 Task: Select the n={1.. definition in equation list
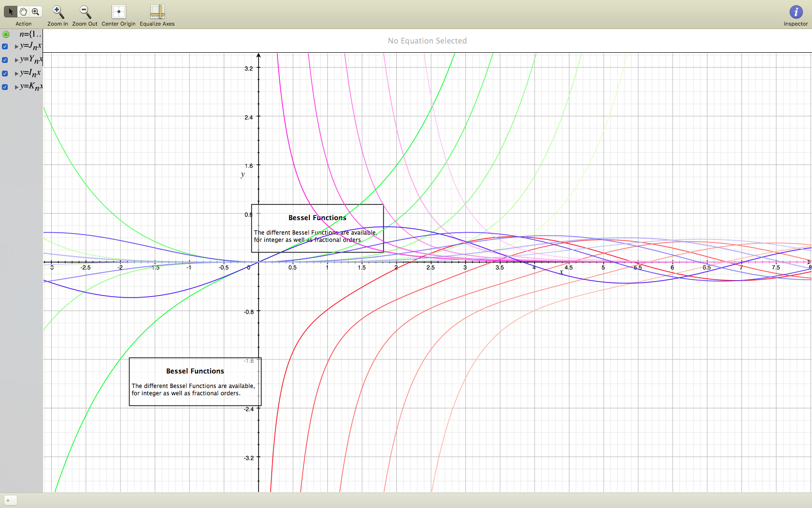click(x=30, y=34)
